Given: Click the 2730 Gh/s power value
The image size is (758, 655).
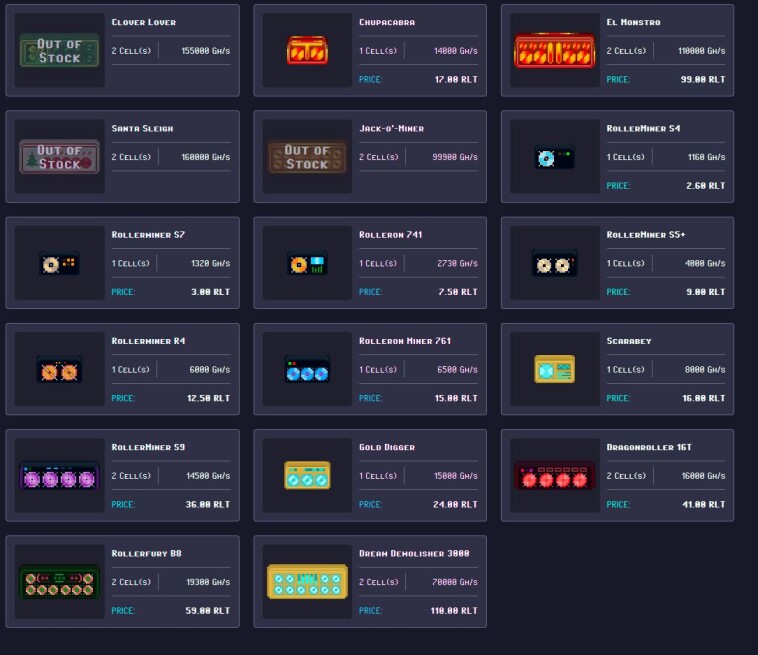Looking at the screenshot, I should coord(457,264).
